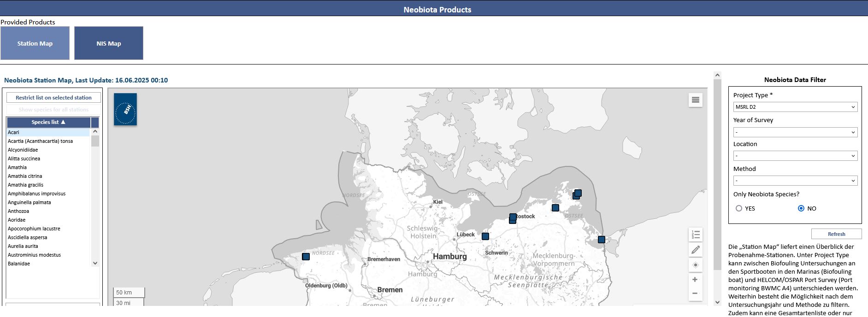Image resolution: width=868 pixels, height=317 pixels.
Task: Click the locate position map button
Action: (695, 265)
